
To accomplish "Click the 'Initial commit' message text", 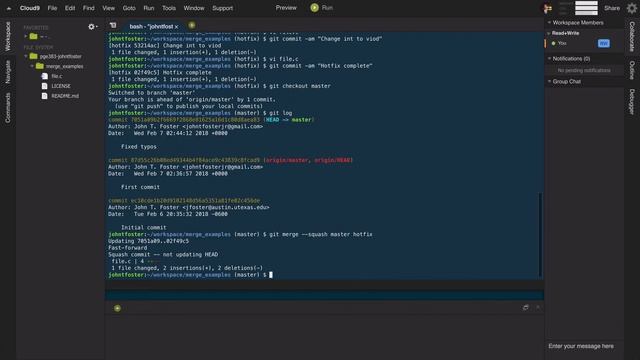I will coord(143,227).
